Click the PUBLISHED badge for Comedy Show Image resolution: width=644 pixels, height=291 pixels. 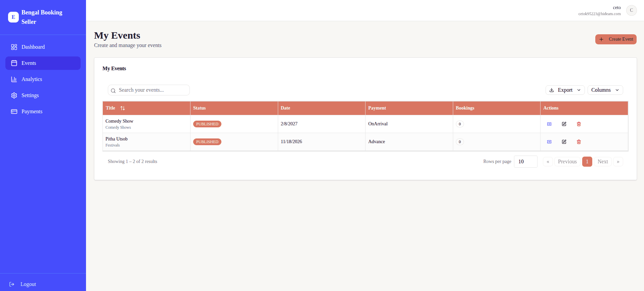[x=207, y=124]
